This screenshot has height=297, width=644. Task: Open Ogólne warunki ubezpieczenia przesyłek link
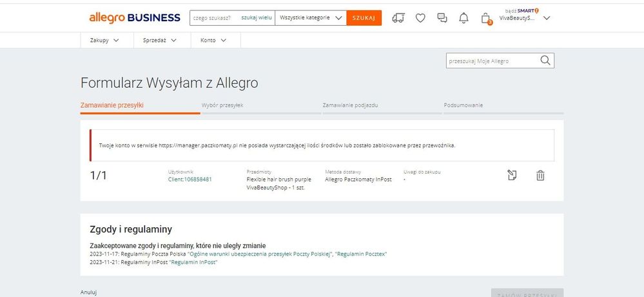pos(260,254)
